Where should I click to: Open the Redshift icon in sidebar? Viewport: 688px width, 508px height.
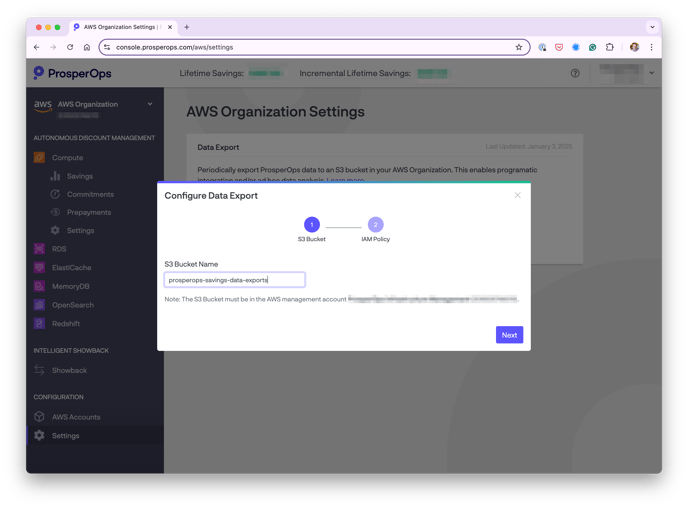pyautogui.click(x=39, y=323)
